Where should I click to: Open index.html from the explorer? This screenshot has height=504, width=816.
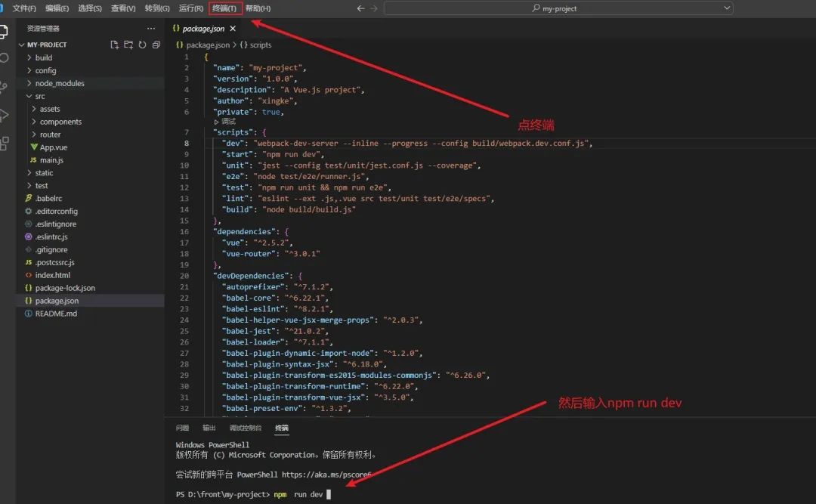tap(52, 275)
